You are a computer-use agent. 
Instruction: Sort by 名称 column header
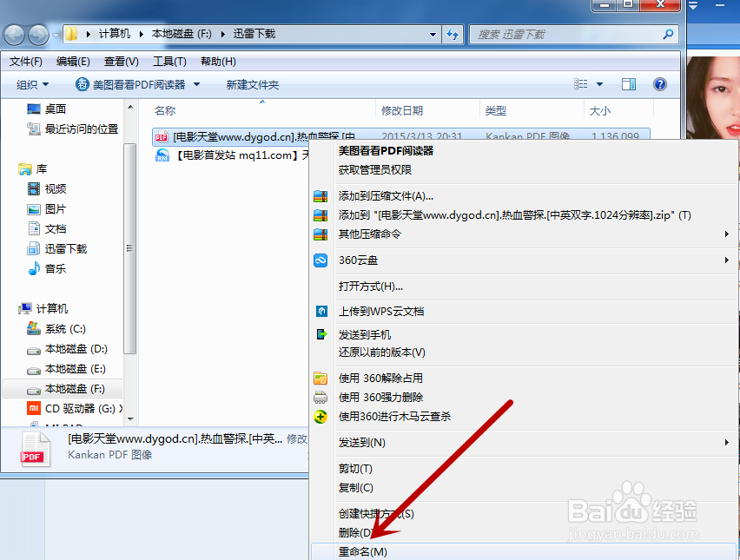point(165,110)
